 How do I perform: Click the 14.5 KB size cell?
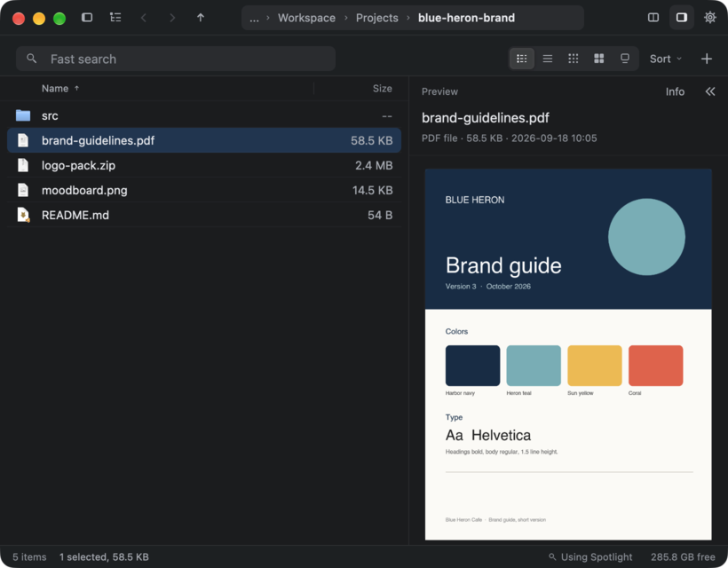pos(372,190)
